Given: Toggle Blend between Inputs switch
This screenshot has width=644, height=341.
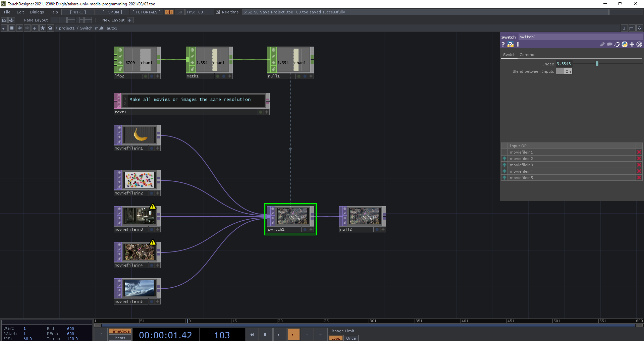Looking at the screenshot, I should 564,71.
